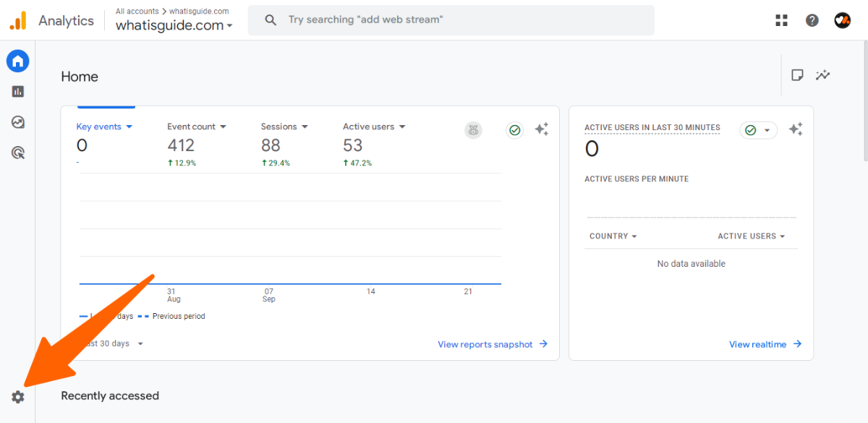Open Advertising from the sidebar

coord(18,153)
